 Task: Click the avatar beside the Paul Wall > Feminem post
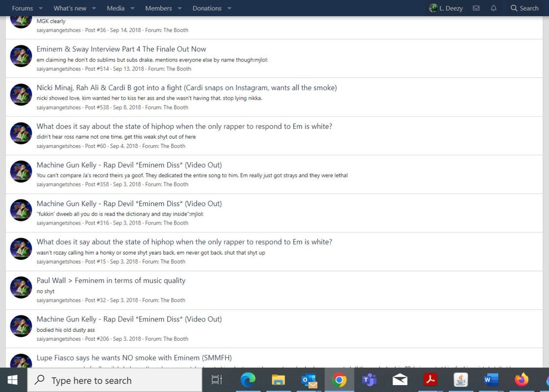pyautogui.click(x=21, y=287)
